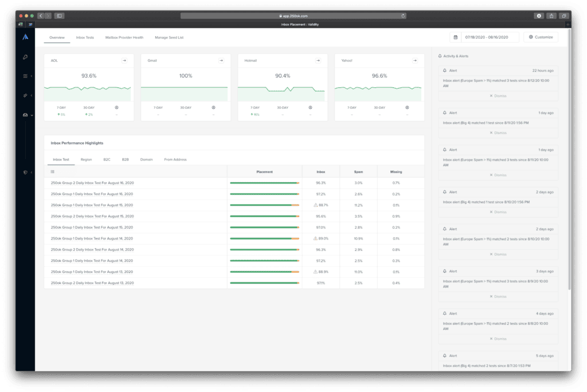This screenshot has height=392, width=587.
Task: Open Manage Seed List tab
Action: tap(169, 37)
